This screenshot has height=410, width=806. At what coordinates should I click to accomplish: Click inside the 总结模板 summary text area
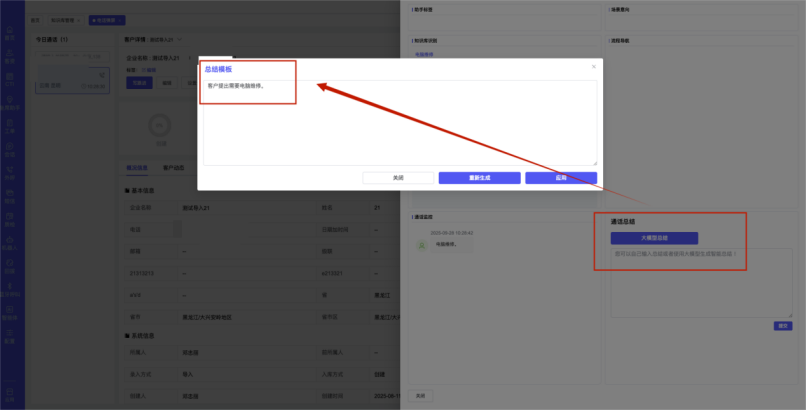pyautogui.click(x=400, y=125)
